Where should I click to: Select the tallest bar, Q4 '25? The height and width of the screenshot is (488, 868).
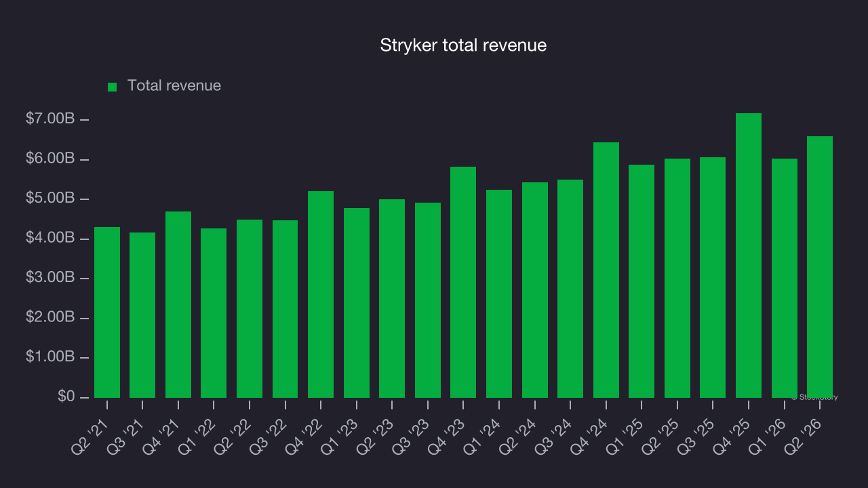tap(749, 256)
